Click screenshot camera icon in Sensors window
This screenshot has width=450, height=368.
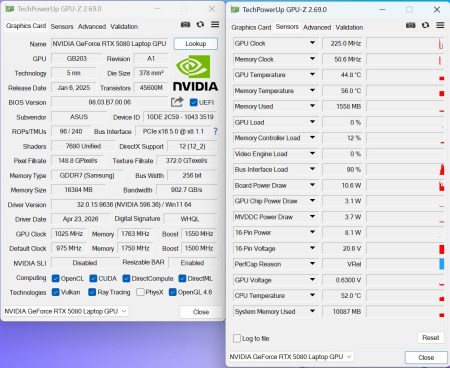[x=411, y=25]
